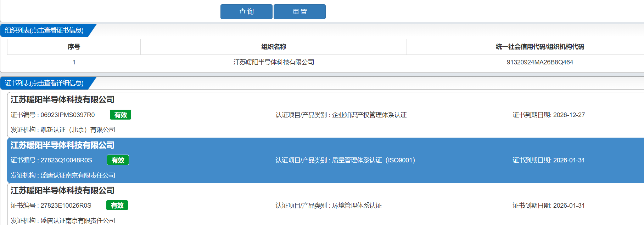Click credit code 91320924MA26B8Q464

coord(540,62)
